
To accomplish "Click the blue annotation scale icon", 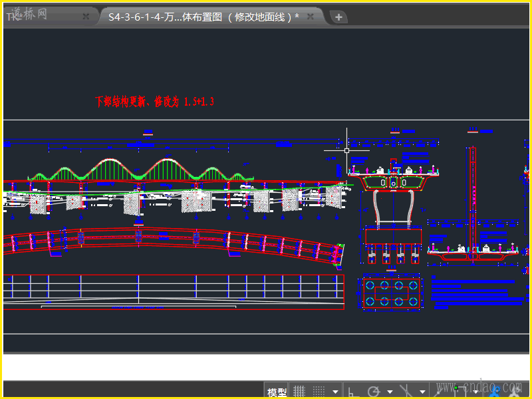I will tap(495, 391).
